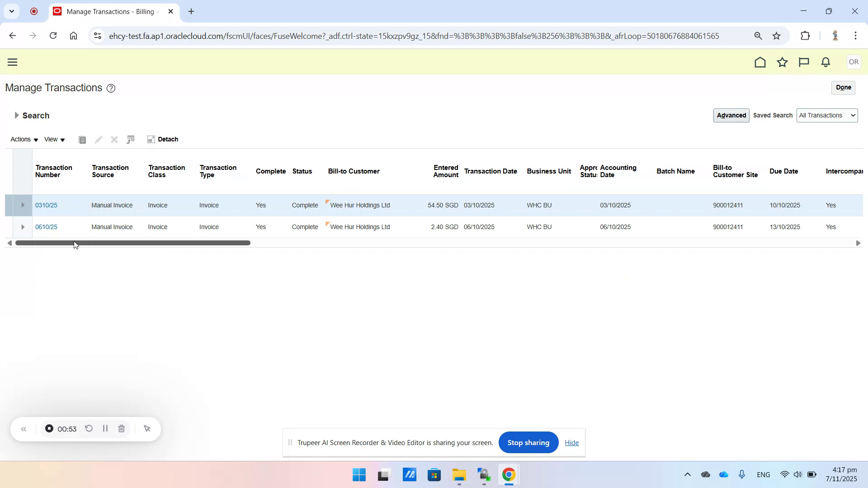
Task: Expand the Search section disclosure triangle
Action: (17, 116)
